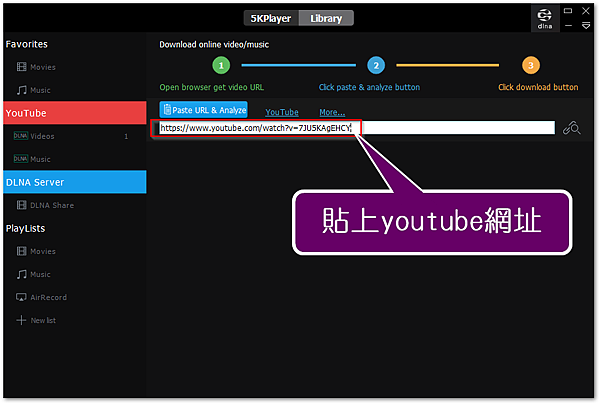Click the count 1 beside Videos
Viewport: 600px width, 404px height.
click(x=126, y=136)
